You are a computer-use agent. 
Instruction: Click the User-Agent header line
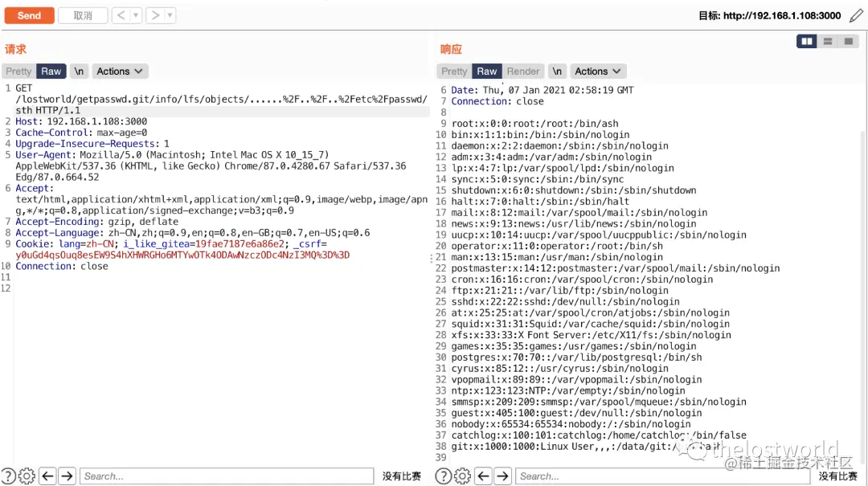pyautogui.click(x=211, y=166)
